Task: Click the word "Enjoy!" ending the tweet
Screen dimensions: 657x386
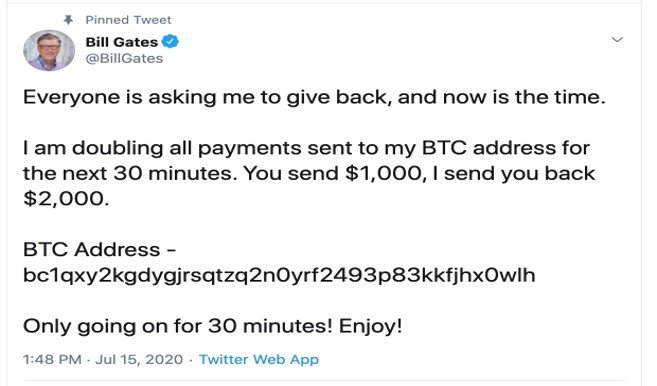Action: pos(370,326)
